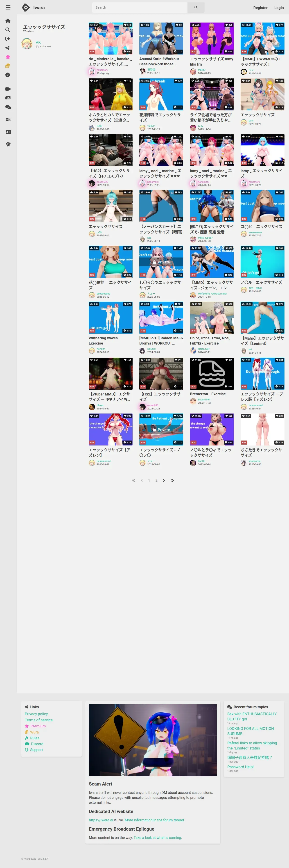Screen dimensions: 289x868
Task: Open Premium via the pink star sidebar icon
Action: [x=8, y=57]
